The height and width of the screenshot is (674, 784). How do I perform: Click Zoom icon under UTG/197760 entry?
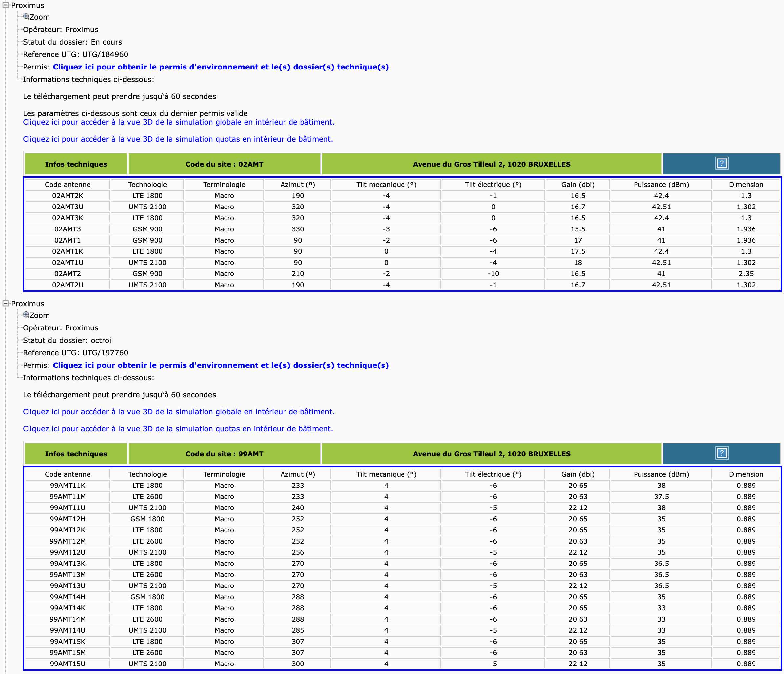pos(26,315)
